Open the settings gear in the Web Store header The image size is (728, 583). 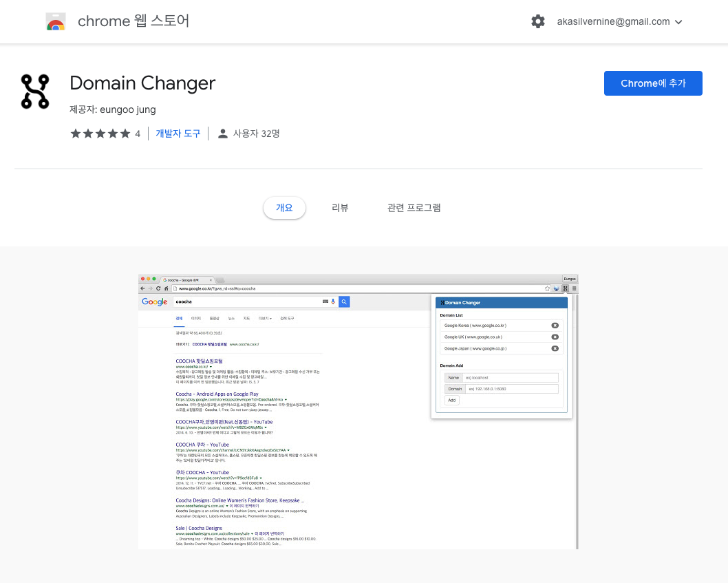coord(538,21)
